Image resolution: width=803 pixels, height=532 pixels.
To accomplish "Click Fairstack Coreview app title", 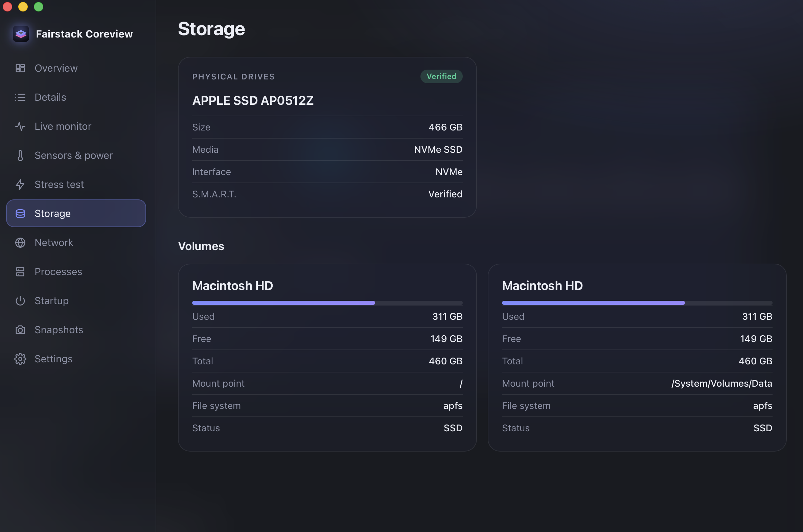I will 84,34.
